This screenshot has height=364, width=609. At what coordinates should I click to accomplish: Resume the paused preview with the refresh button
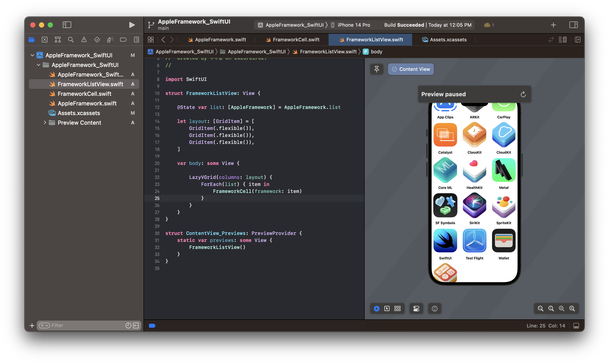523,94
